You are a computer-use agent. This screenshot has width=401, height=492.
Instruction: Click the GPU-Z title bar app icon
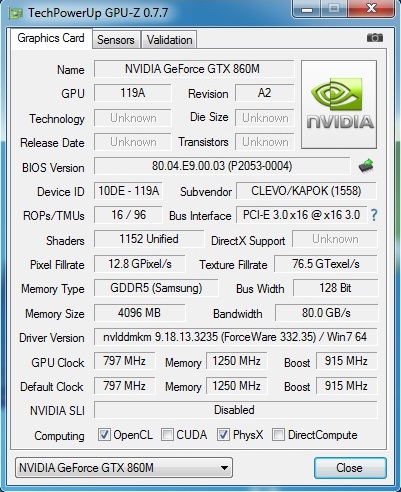15,14
